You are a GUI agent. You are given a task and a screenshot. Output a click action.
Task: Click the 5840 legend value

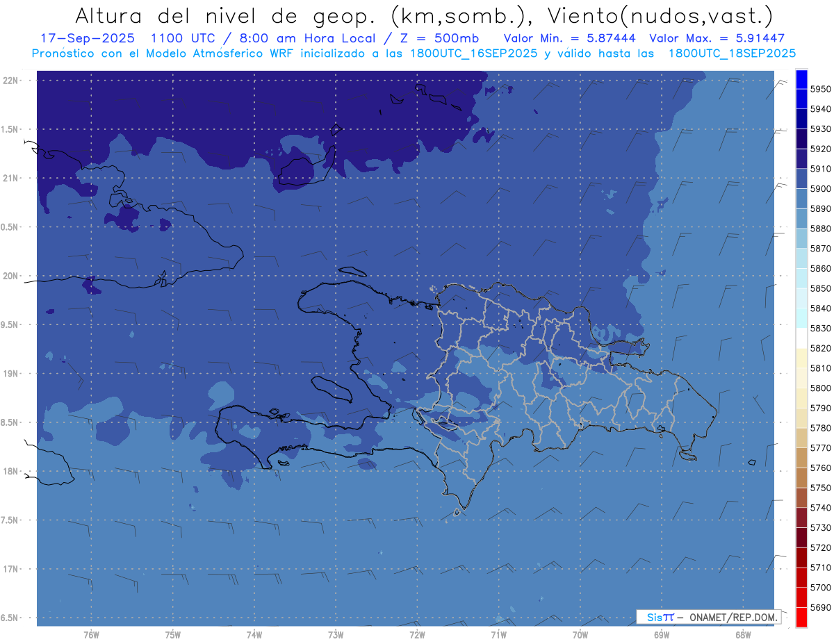click(820, 308)
